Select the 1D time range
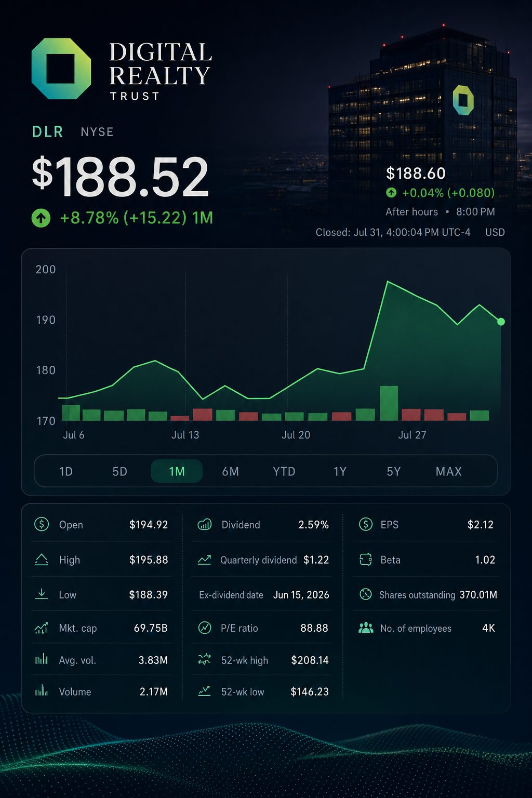 pos(66,471)
